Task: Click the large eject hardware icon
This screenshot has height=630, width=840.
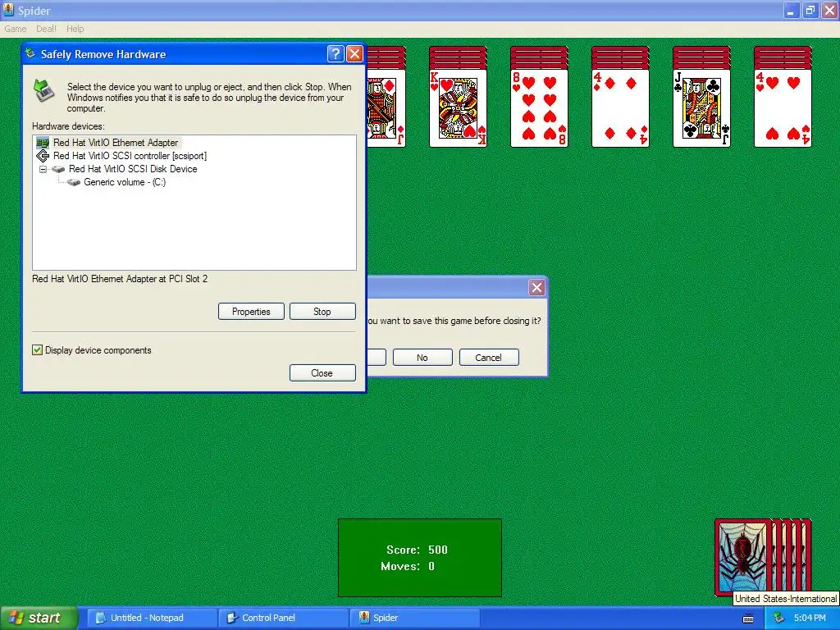Action: tap(44, 89)
